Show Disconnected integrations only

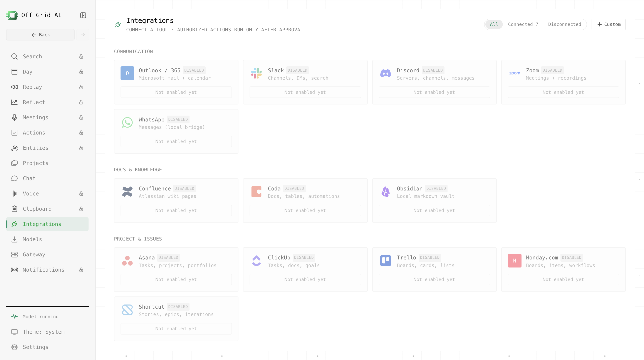click(565, 24)
